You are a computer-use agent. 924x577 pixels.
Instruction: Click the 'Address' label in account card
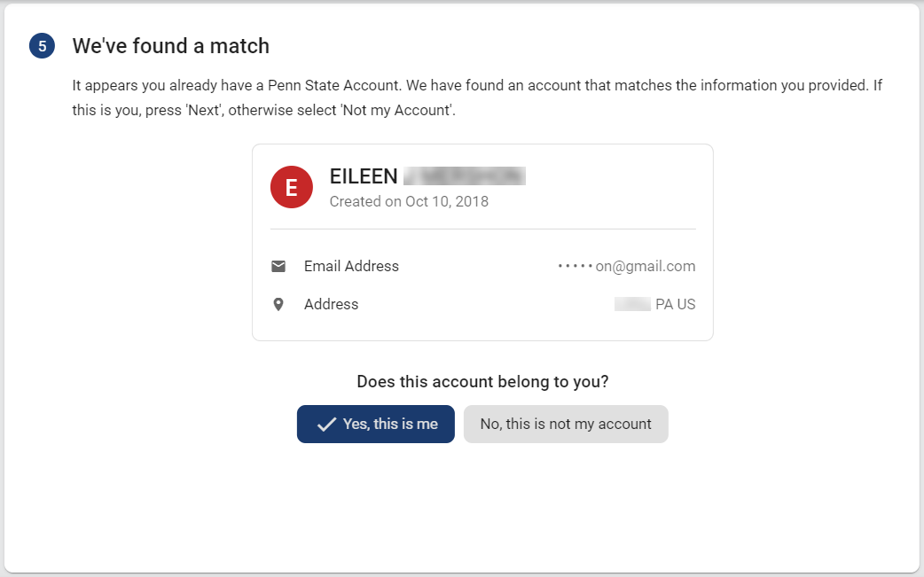(331, 304)
